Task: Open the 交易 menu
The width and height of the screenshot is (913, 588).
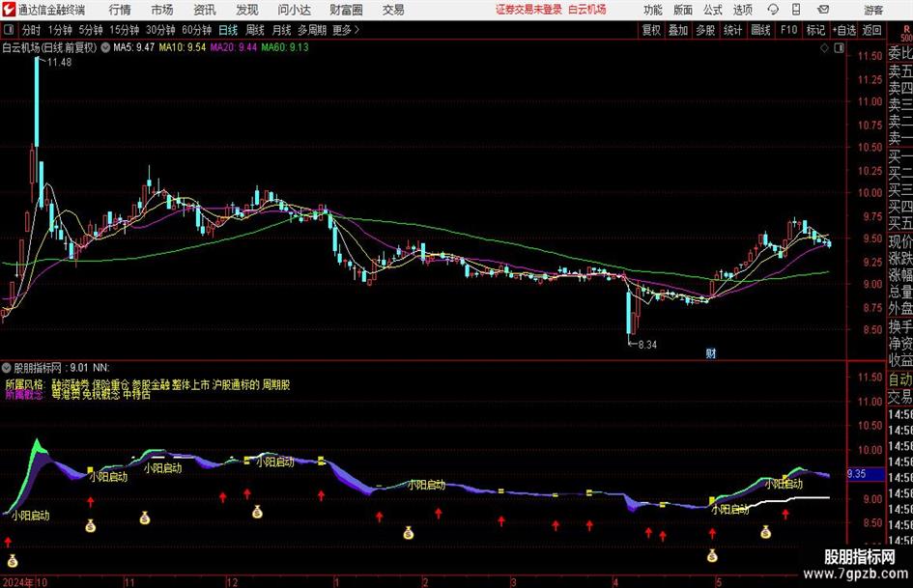Action: 393,10
